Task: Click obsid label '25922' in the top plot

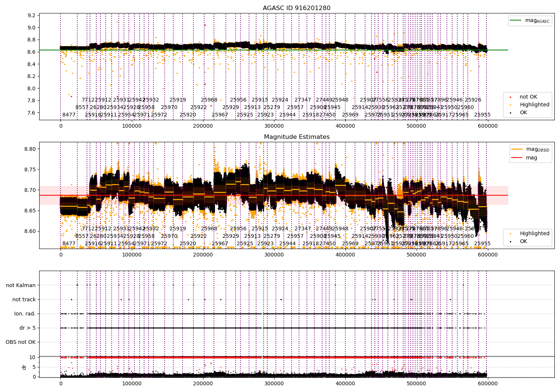Action: [x=199, y=107]
